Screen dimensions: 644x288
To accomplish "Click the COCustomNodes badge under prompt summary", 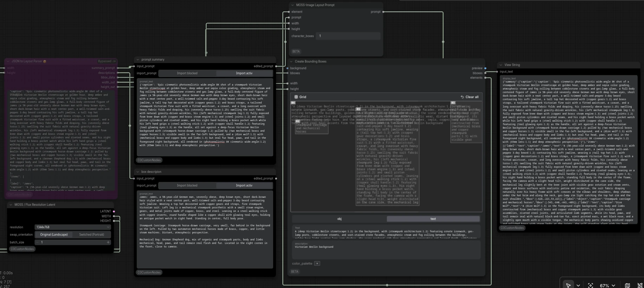I will [x=149, y=160].
